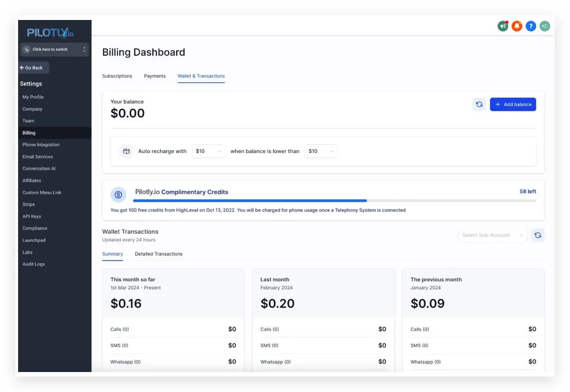Refresh Wallet Transactions list
The height and width of the screenshot is (392, 570).
[538, 235]
